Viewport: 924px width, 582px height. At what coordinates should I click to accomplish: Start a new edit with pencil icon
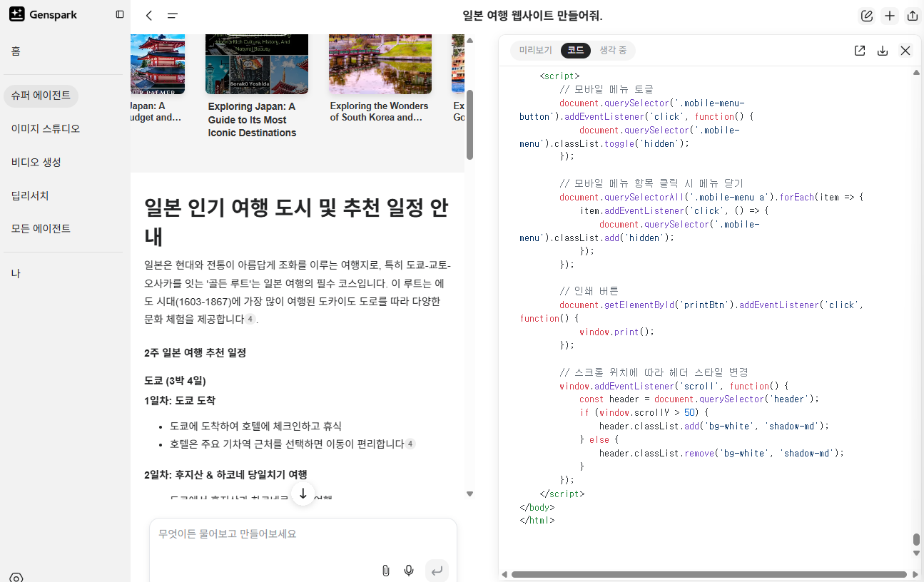[x=867, y=16]
